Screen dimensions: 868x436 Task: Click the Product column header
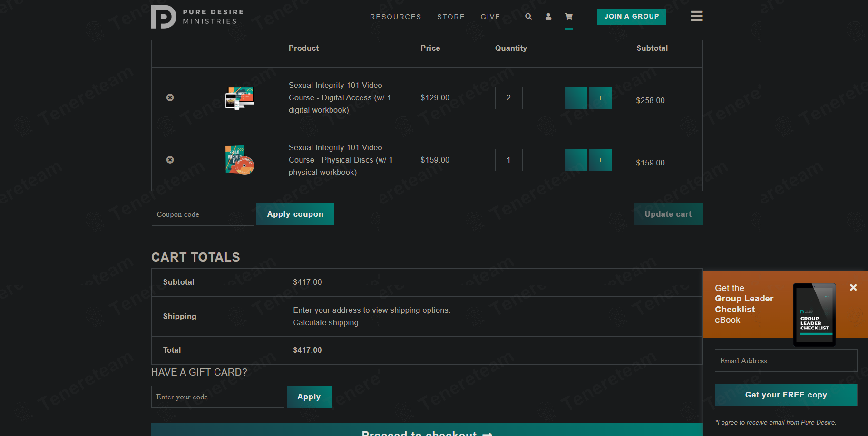(303, 48)
